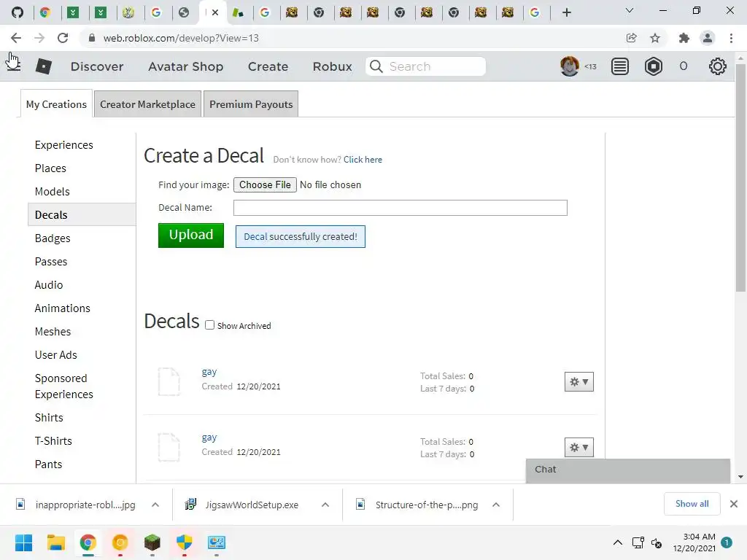The image size is (747, 560).
Task: Show hidden system tray icons
Action: tap(617, 542)
